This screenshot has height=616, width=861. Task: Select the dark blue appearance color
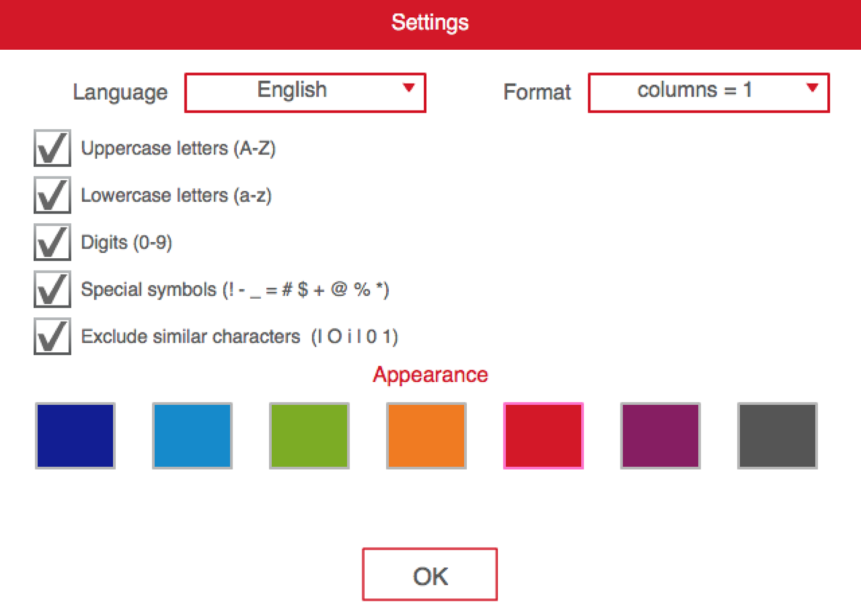pos(75,436)
